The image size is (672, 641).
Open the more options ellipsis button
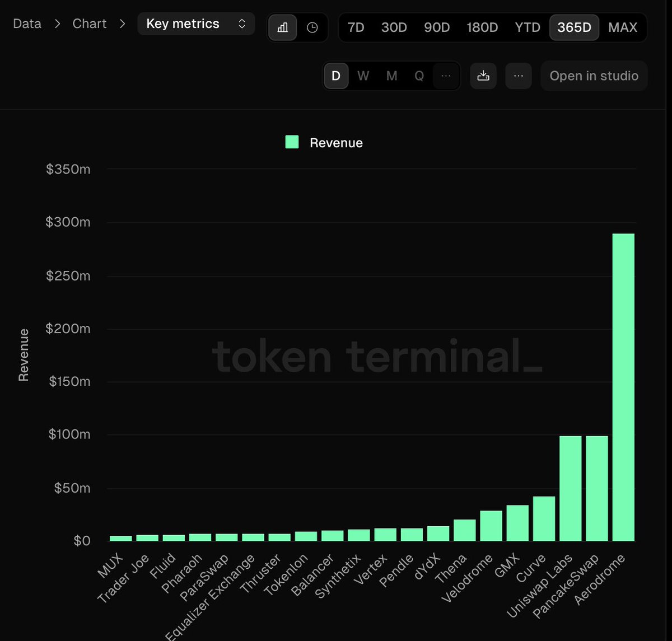pos(519,76)
